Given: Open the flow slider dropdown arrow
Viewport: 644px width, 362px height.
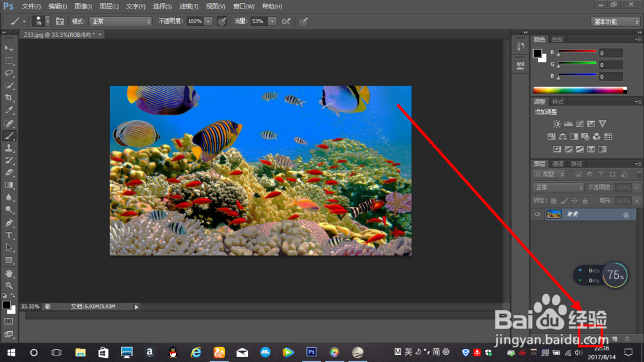Looking at the screenshot, I should 272,21.
